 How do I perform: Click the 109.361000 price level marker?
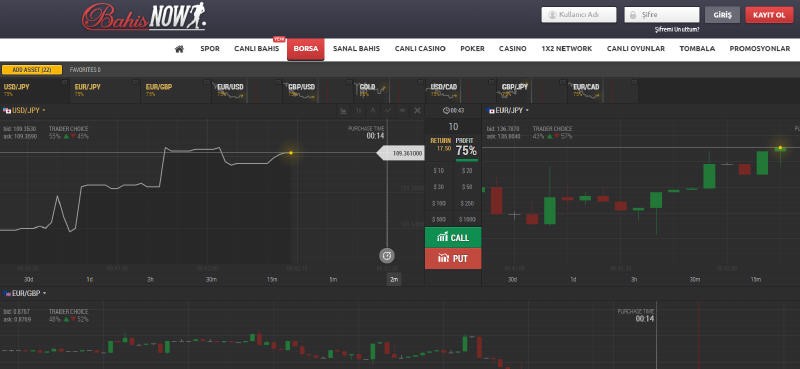pos(401,153)
